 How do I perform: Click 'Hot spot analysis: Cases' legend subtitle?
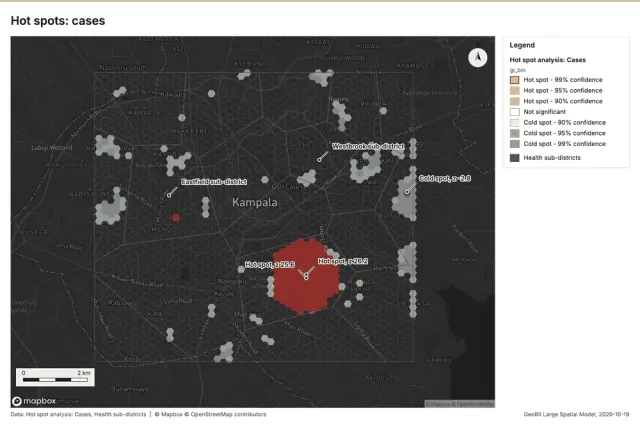pos(547,60)
